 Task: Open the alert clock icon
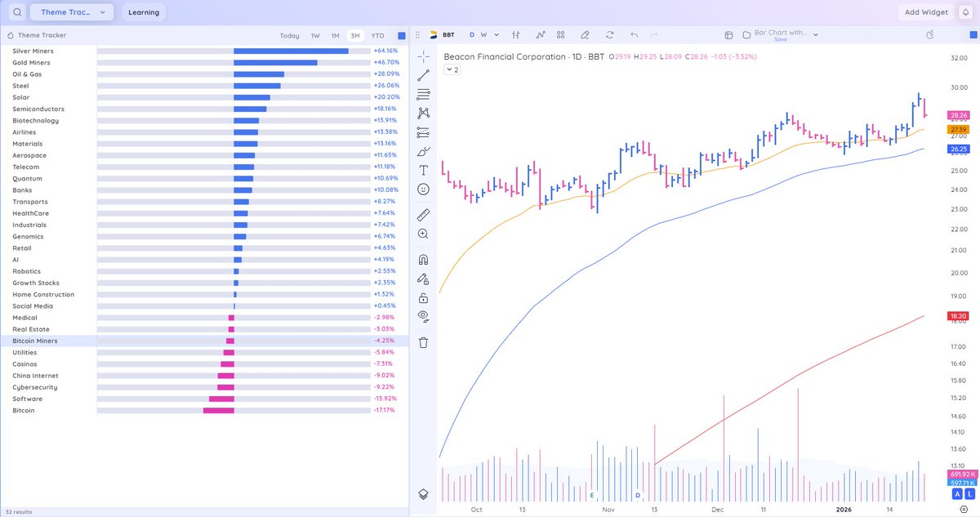(x=930, y=35)
